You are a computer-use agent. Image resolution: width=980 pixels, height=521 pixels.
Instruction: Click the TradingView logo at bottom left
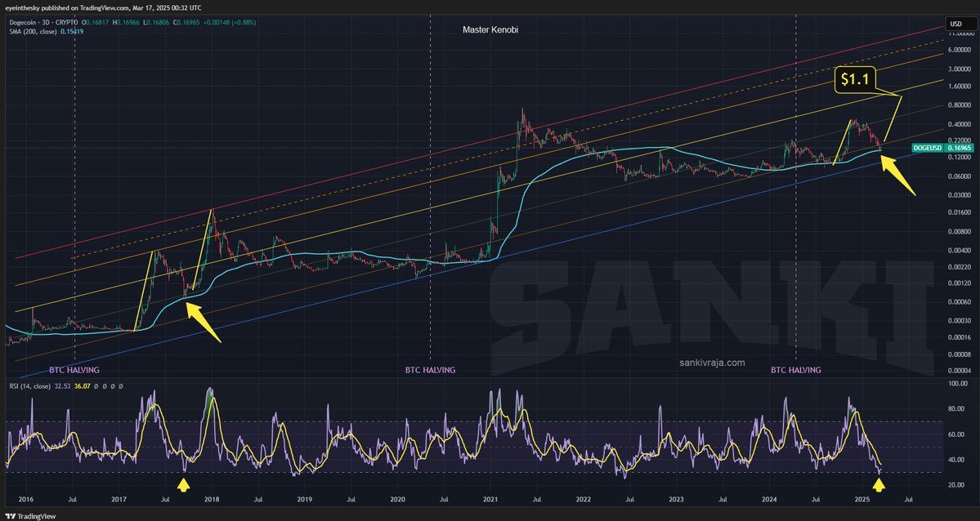pyautogui.click(x=30, y=516)
